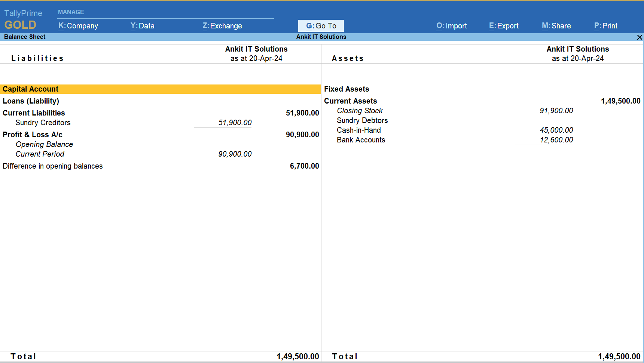Select Difference in opening balances row
The height and width of the screenshot is (363, 644).
(52, 166)
